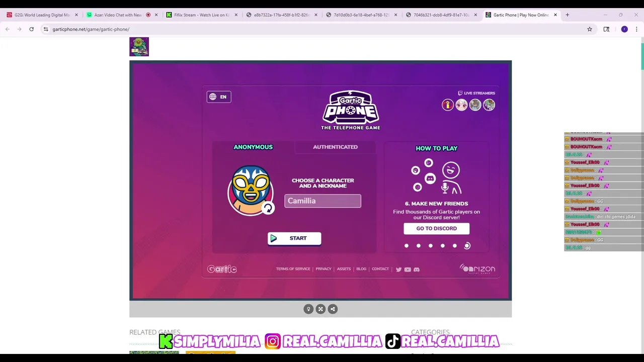644x362 pixels.
Task: Edit the nickname field containing Camillia
Action: pos(323,201)
